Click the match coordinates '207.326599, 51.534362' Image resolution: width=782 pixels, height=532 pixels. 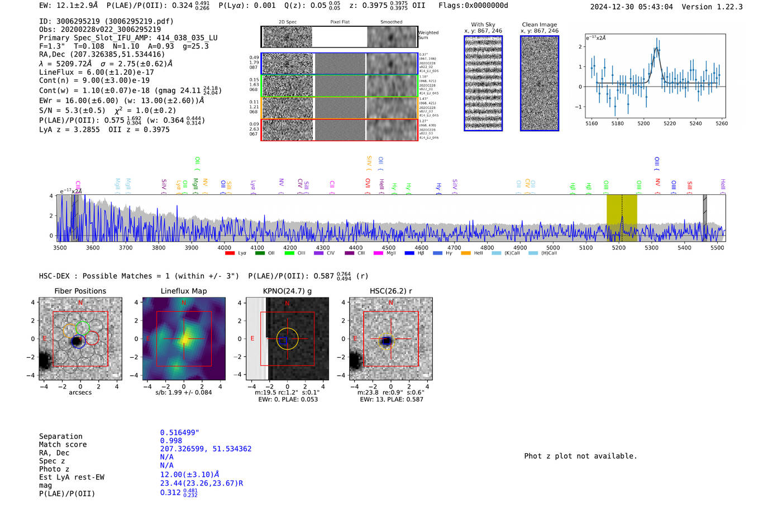pyautogui.click(x=206, y=449)
